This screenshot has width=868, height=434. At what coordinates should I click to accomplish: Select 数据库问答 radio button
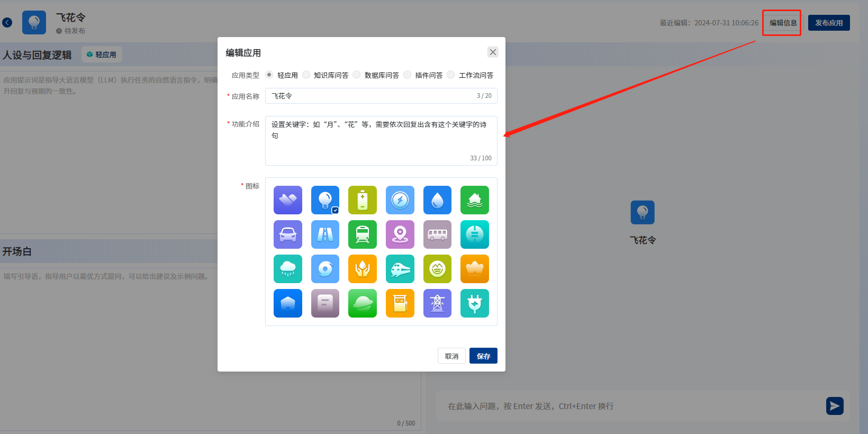(357, 75)
